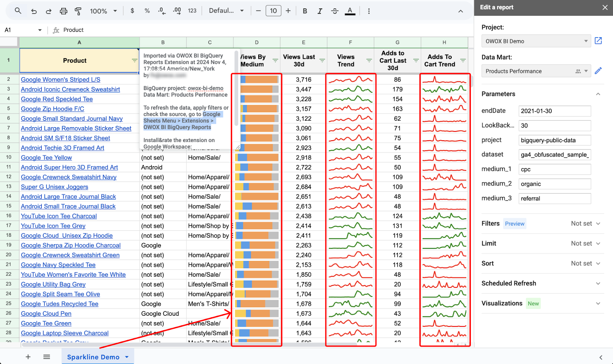
Task: Click the all sheets list icon
Action: click(x=47, y=357)
